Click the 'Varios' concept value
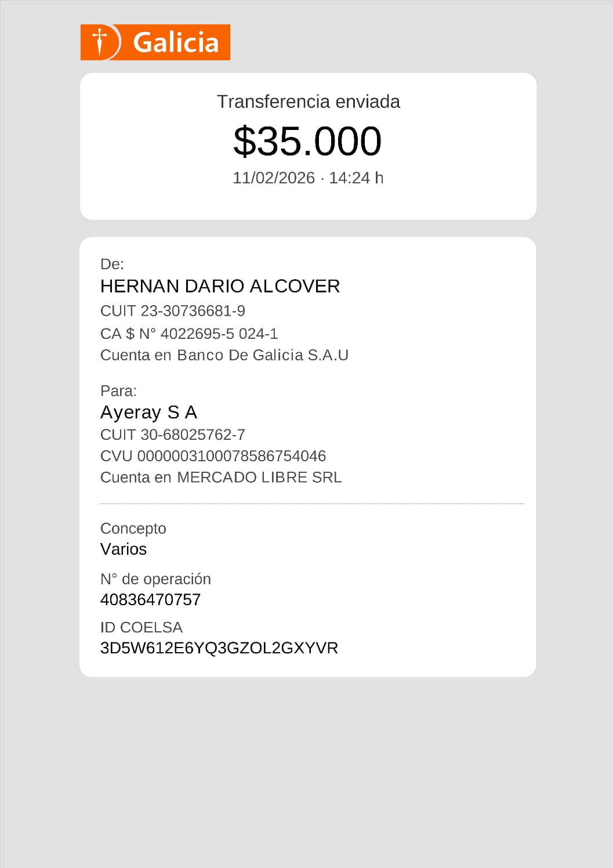This screenshot has width=613, height=868. [124, 549]
